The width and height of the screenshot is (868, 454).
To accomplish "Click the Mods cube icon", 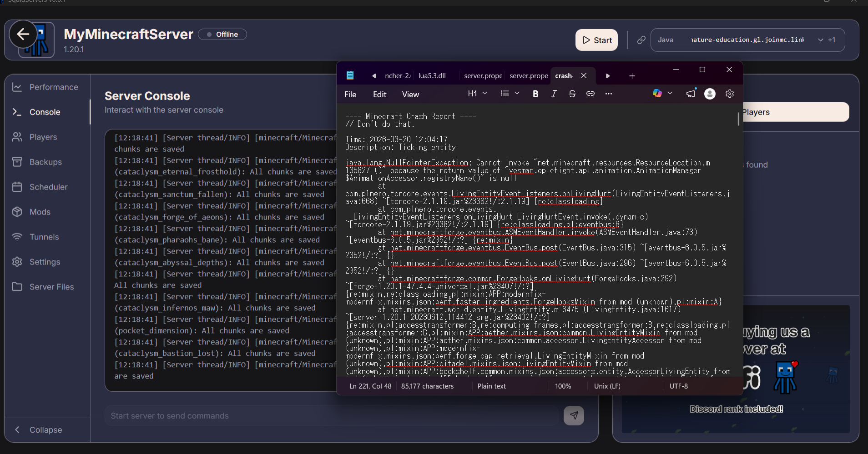I will (17, 212).
